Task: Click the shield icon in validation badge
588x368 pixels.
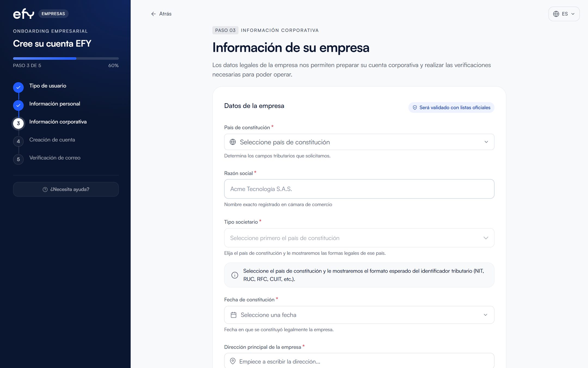Action: (415, 108)
